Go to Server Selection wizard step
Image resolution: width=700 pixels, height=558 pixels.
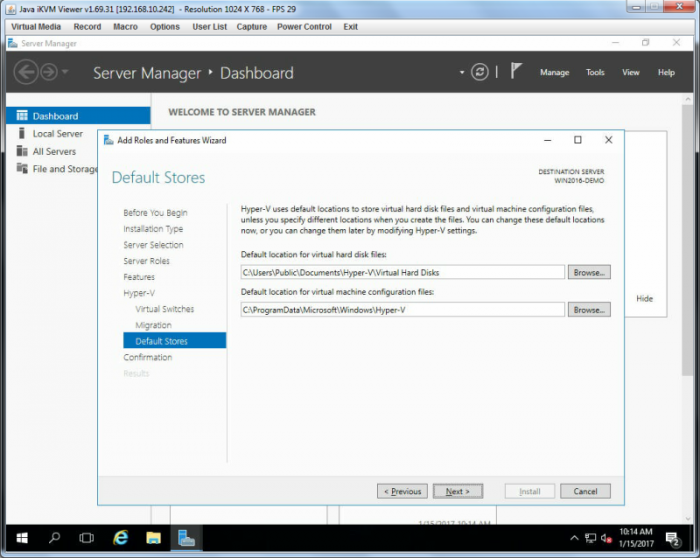153,245
